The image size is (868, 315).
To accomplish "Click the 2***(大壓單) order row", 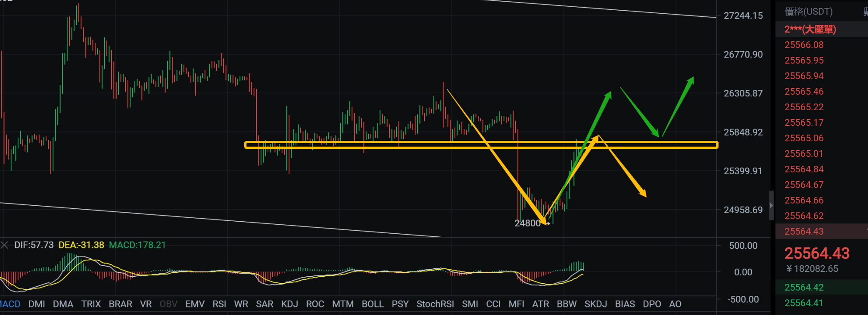I will coord(821,29).
